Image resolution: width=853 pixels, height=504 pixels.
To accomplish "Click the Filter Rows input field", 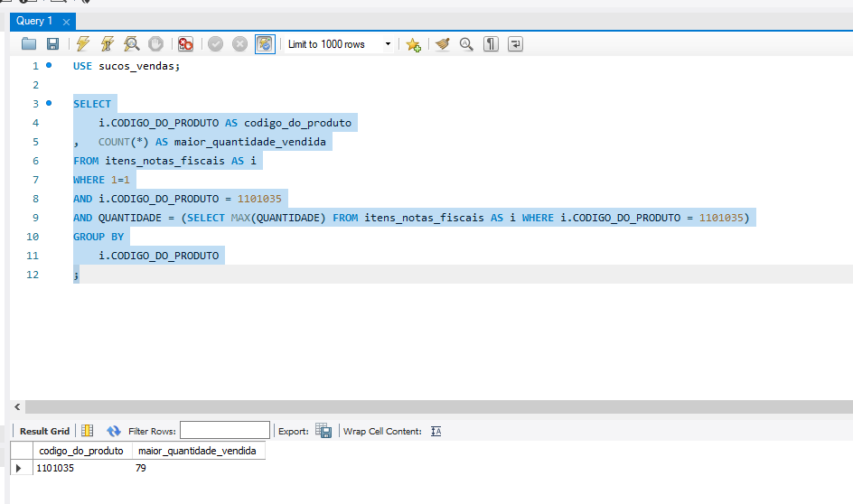I will pyautogui.click(x=224, y=431).
